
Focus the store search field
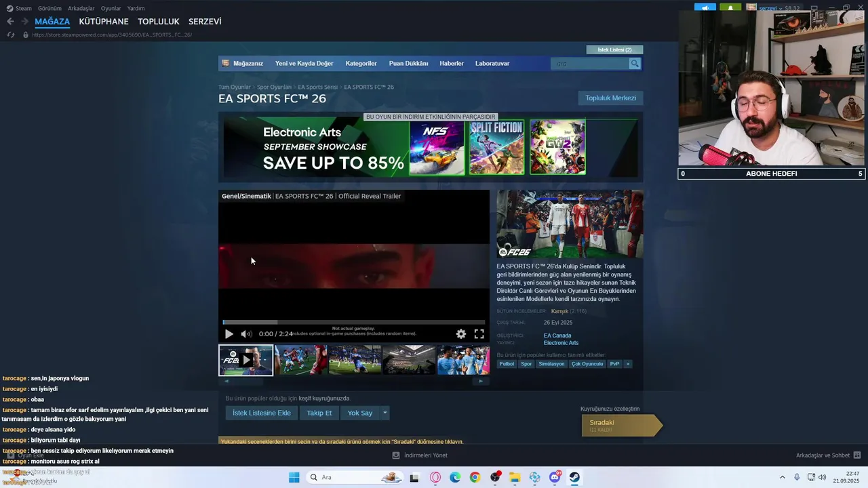tap(590, 64)
